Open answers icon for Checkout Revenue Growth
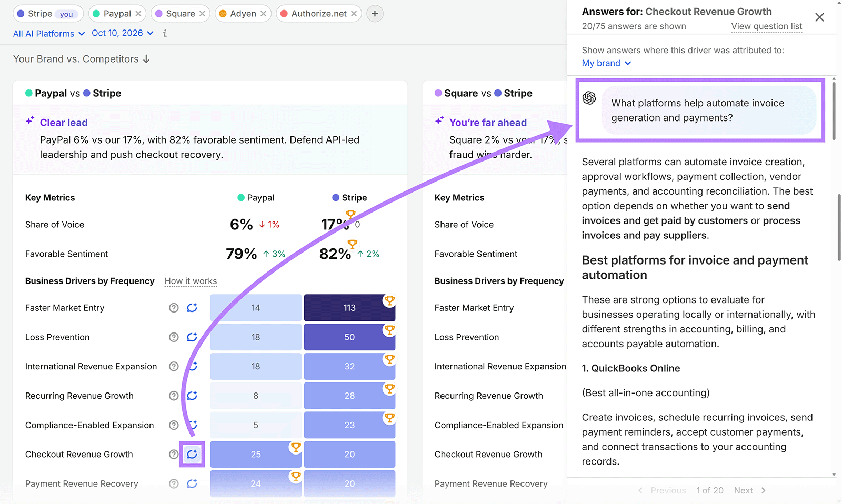Screen dimensions: 842x504 click(192, 454)
